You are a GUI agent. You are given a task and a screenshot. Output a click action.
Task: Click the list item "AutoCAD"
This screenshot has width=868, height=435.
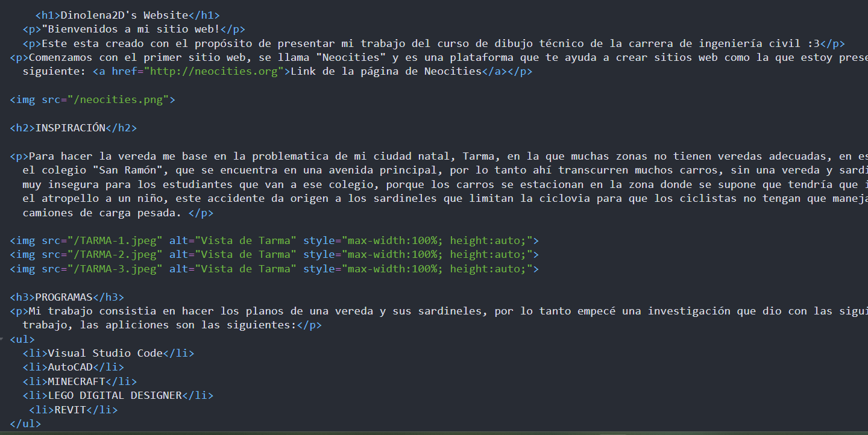70,367
